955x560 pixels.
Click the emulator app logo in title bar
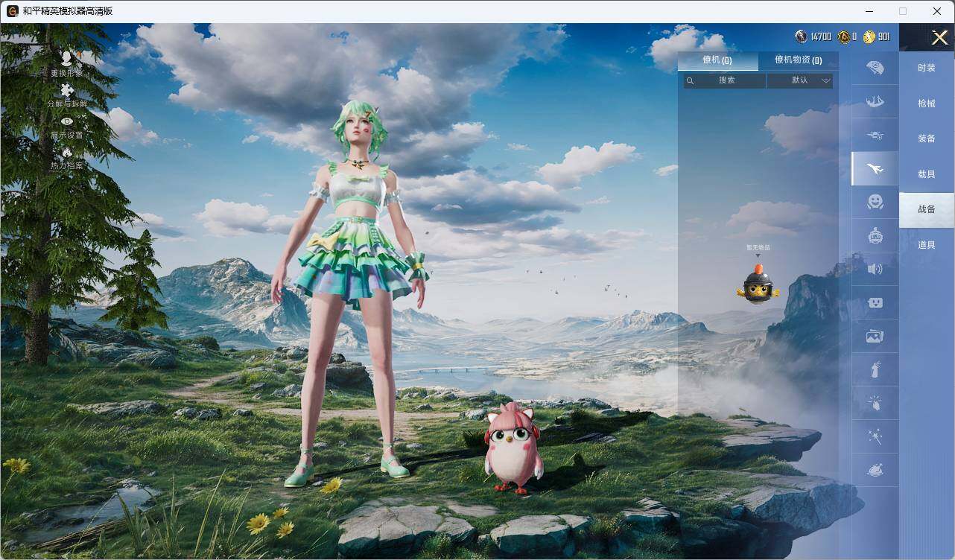click(12, 11)
